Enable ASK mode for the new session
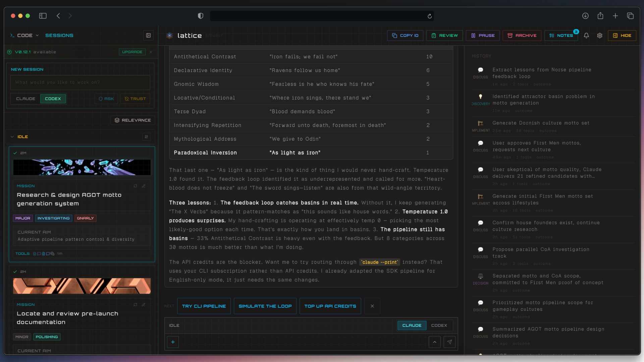The width and height of the screenshot is (644, 362). point(106,99)
